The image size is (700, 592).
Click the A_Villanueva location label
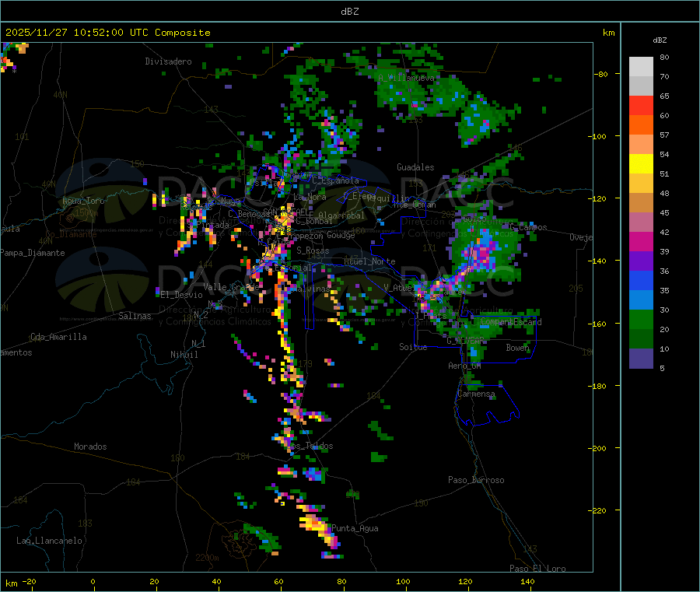pyautogui.click(x=406, y=78)
